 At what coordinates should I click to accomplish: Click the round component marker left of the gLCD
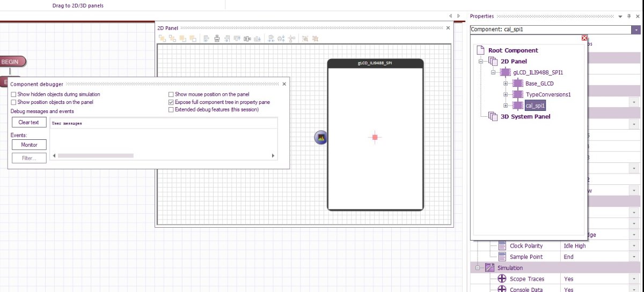pyautogui.click(x=321, y=138)
